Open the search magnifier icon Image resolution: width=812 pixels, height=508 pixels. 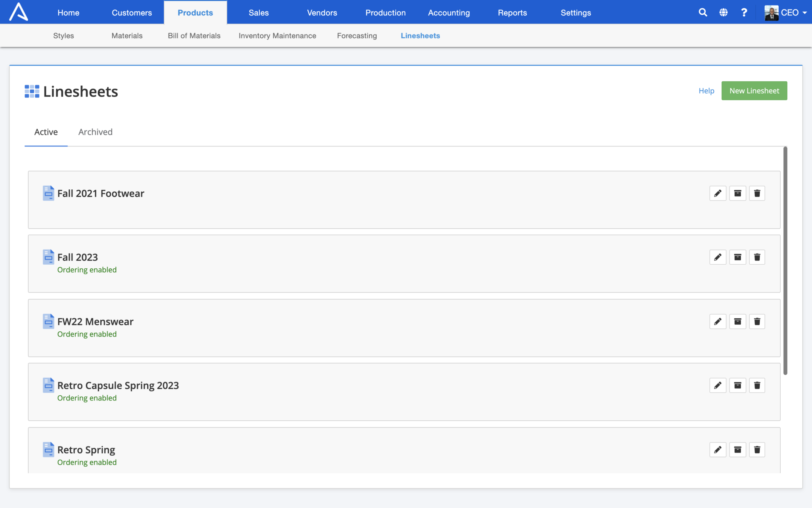pos(703,12)
